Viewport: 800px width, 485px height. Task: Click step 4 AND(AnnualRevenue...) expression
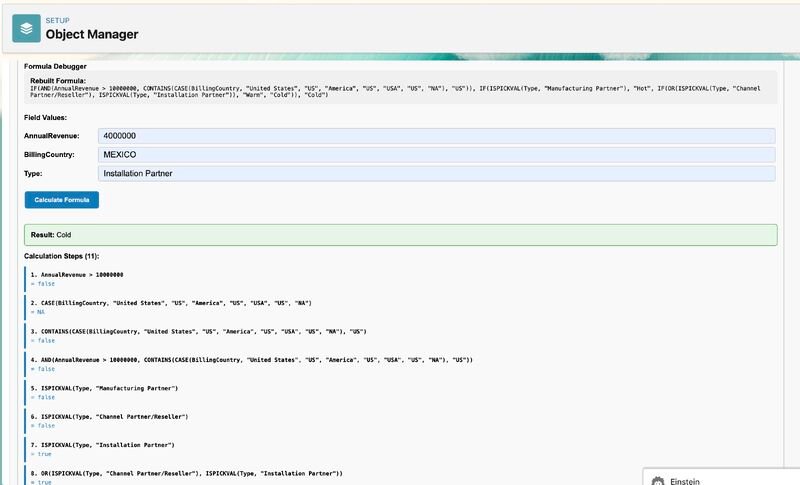point(252,360)
